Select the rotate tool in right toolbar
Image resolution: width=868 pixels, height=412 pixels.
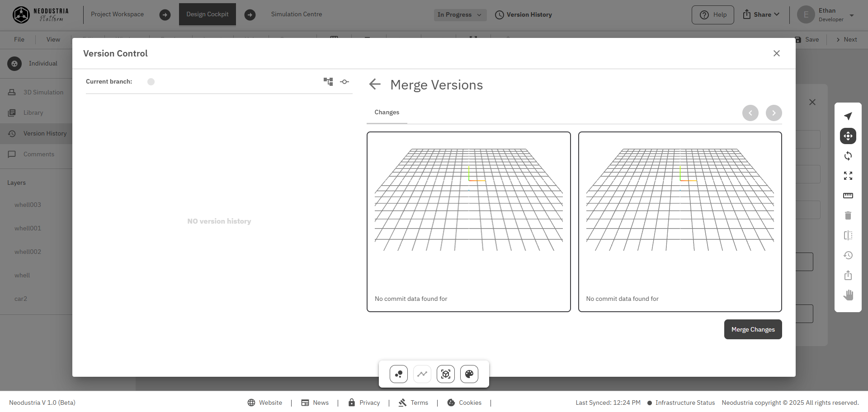pyautogui.click(x=848, y=156)
